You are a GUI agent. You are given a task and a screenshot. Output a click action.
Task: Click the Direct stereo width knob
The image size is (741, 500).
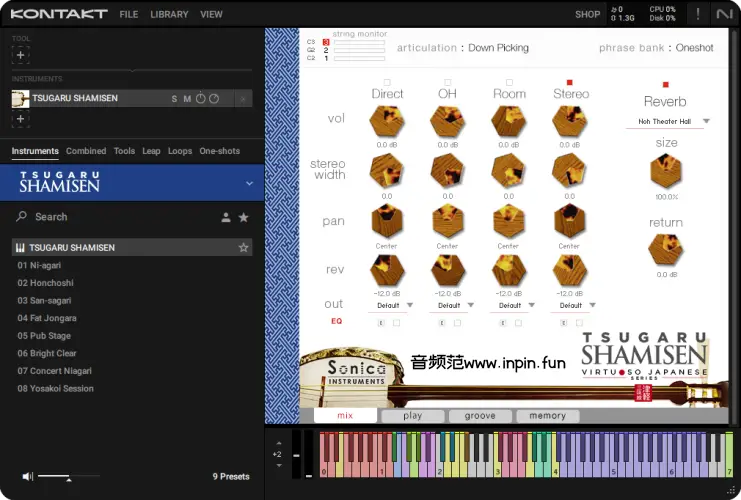tap(387, 172)
